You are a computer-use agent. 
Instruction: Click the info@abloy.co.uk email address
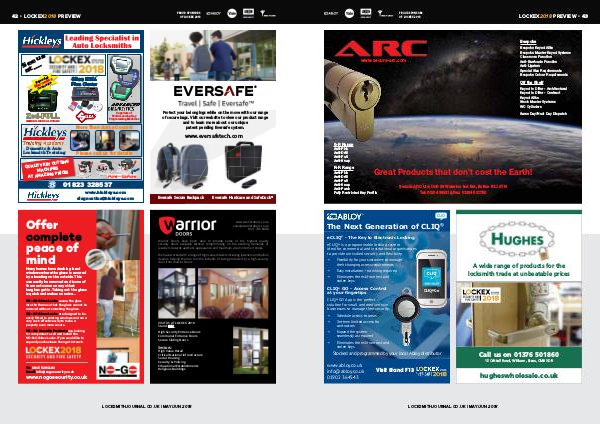pyautogui.click(x=345, y=371)
